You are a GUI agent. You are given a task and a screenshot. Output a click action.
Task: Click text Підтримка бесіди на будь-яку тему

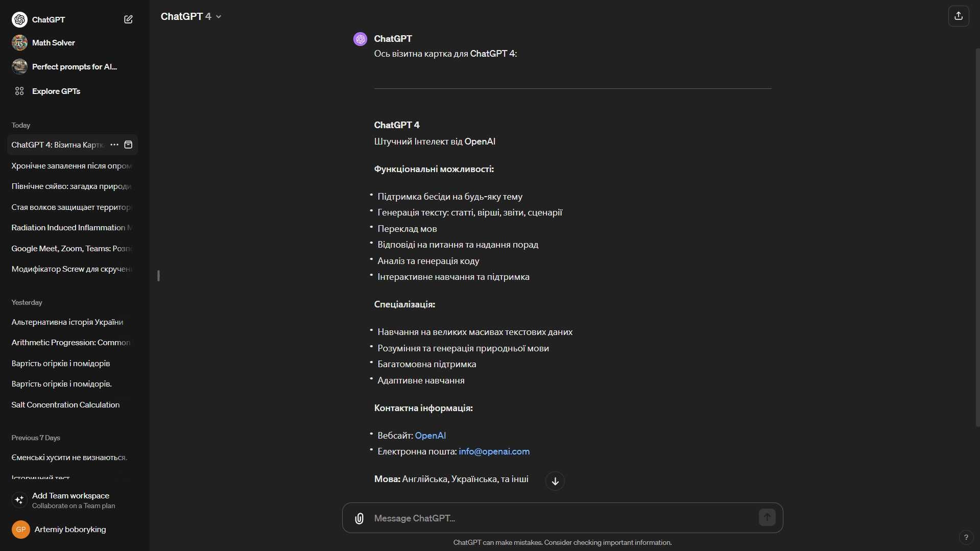[450, 197]
